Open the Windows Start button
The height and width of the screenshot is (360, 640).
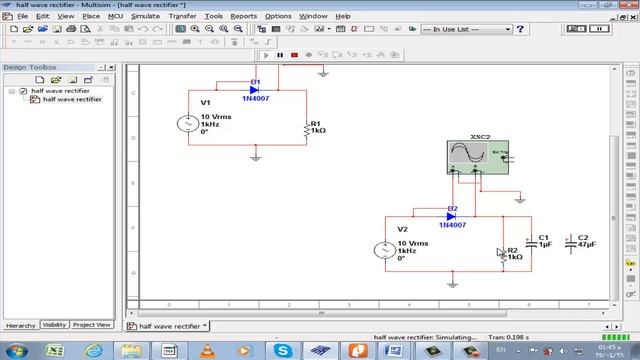[17, 351]
